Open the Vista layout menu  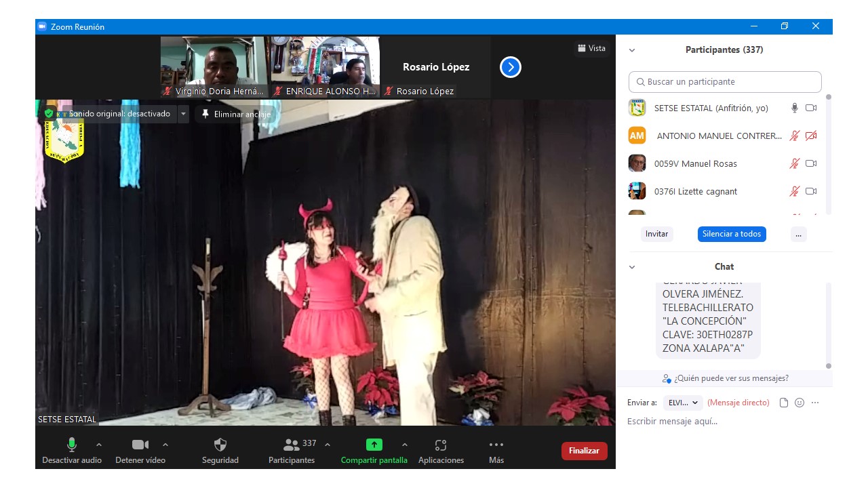(x=591, y=48)
